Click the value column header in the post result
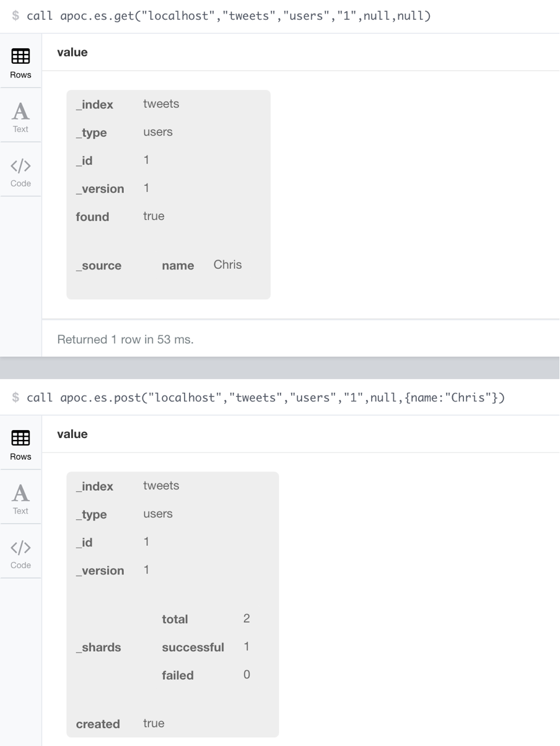 pos(72,434)
